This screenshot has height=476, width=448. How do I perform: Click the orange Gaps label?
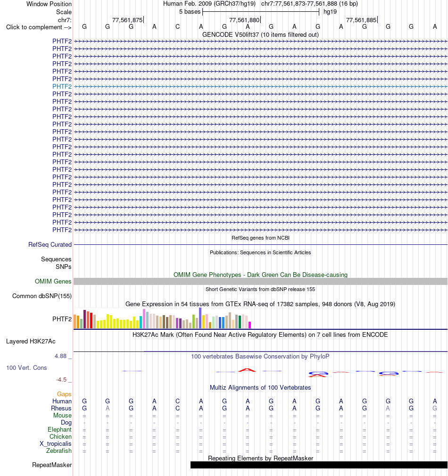click(x=64, y=394)
